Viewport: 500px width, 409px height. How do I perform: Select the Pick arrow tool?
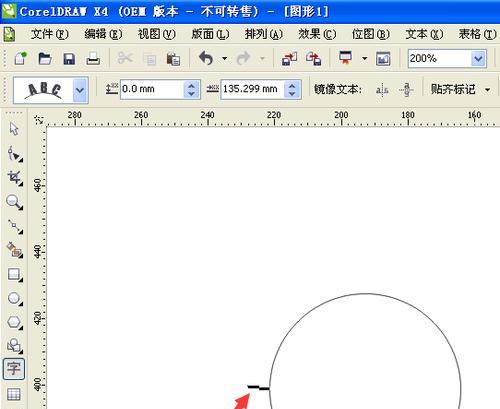click(x=14, y=129)
